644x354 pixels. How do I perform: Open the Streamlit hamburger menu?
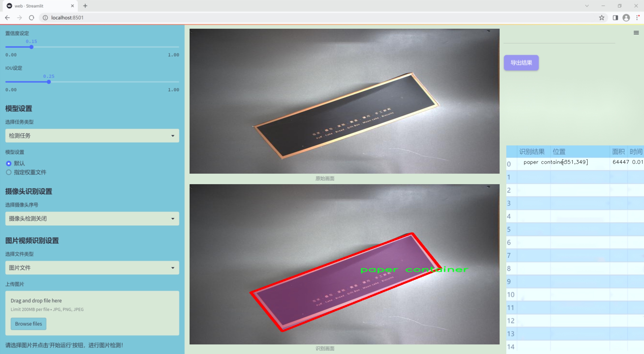click(x=636, y=33)
